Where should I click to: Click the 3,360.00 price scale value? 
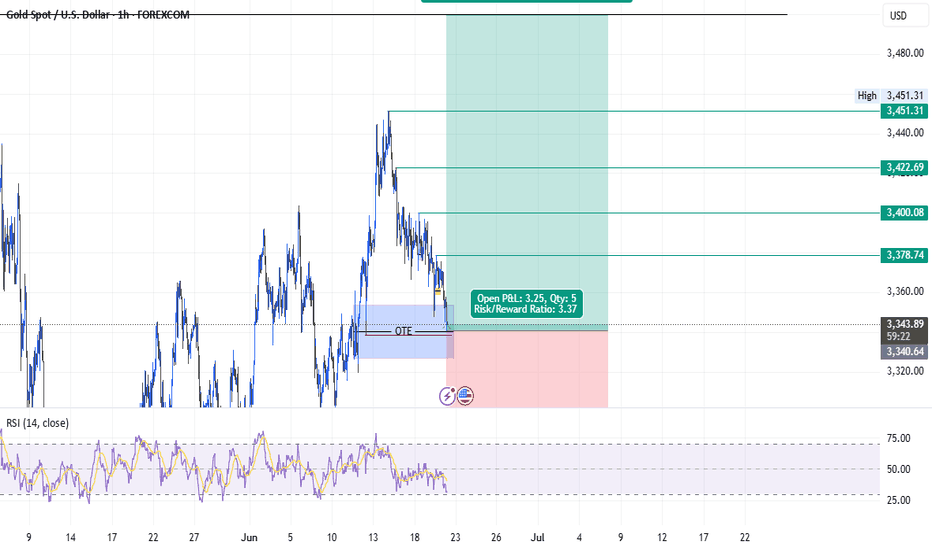click(905, 291)
